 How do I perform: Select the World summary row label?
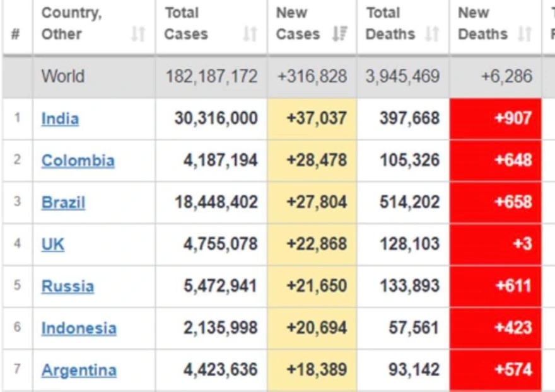[x=63, y=76]
